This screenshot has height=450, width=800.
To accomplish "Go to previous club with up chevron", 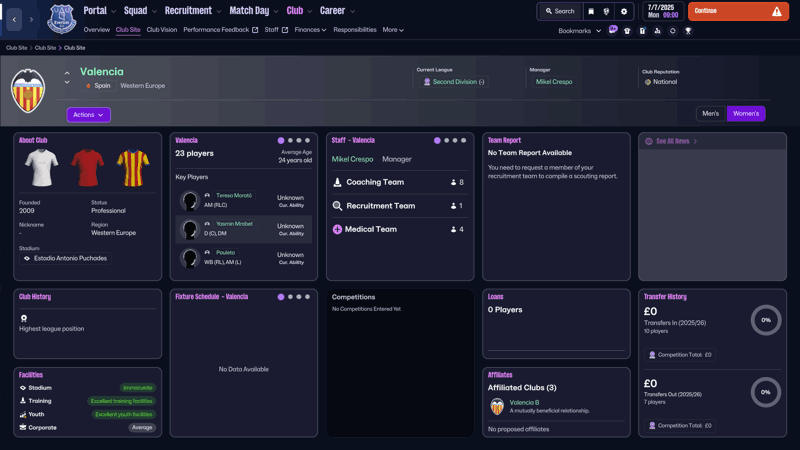I will click(x=67, y=73).
